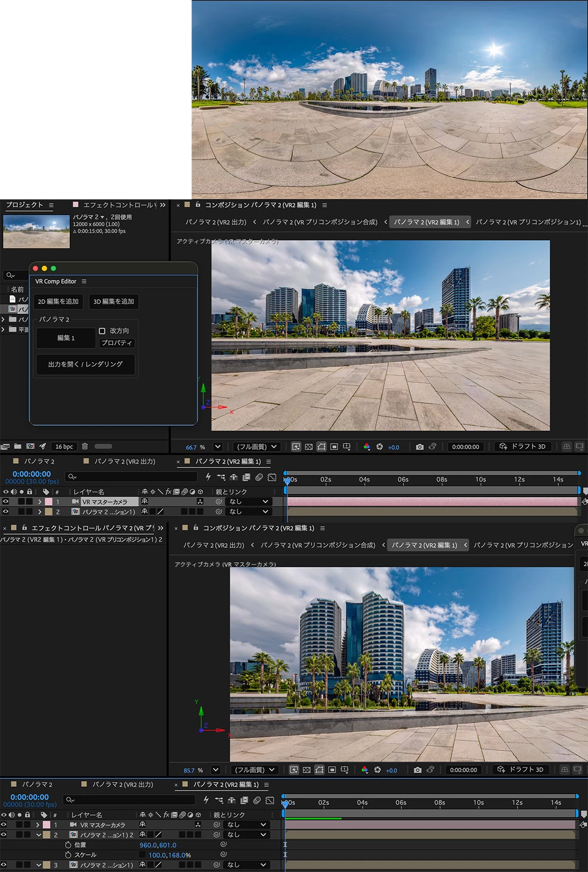Click interpret footage icon left of new folder
Viewport: 588px width, 872px height.
pos(5,446)
